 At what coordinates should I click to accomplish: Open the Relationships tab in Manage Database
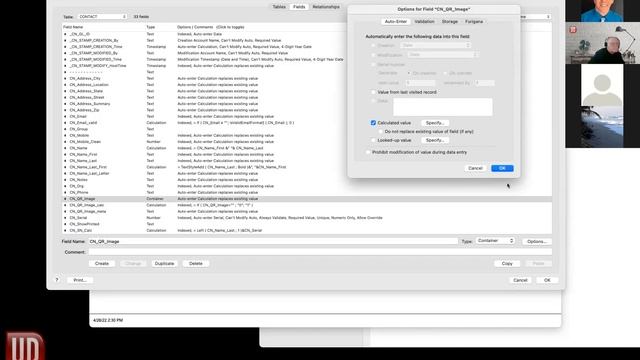[326, 7]
